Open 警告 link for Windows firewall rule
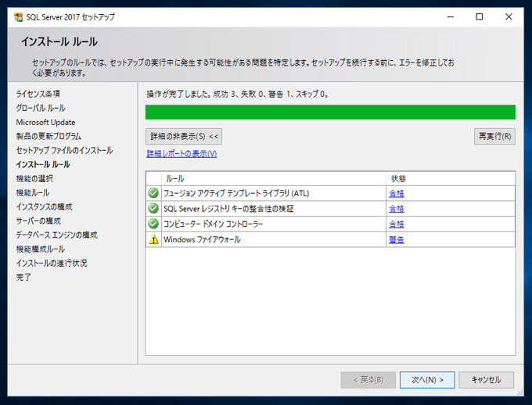 [x=397, y=240]
